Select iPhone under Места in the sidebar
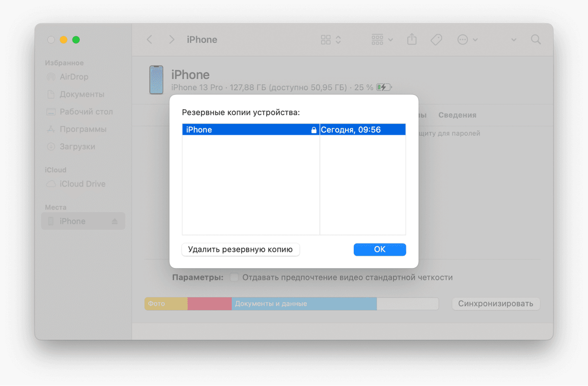 [x=83, y=221]
